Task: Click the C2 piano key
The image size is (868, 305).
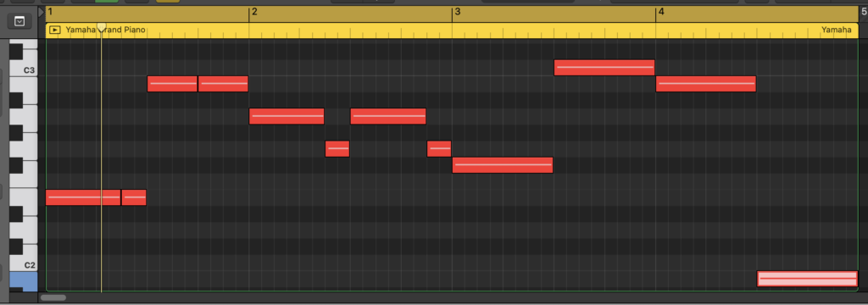Action: pyautogui.click(x=23, y=264)
